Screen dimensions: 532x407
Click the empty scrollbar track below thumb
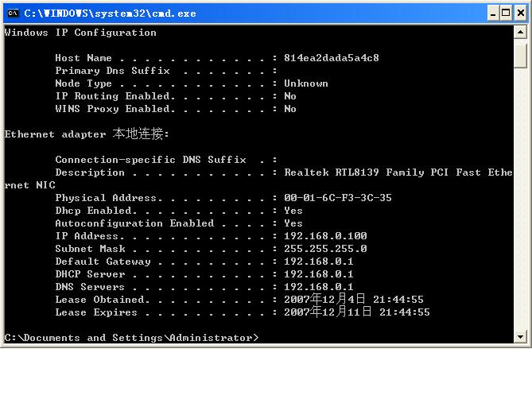(520, 200)
